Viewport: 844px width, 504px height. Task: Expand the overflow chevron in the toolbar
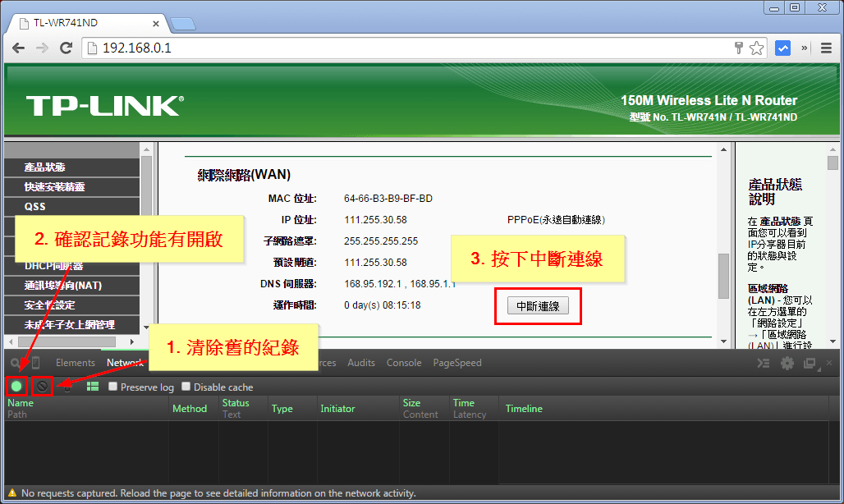click(x=805, y=48)
